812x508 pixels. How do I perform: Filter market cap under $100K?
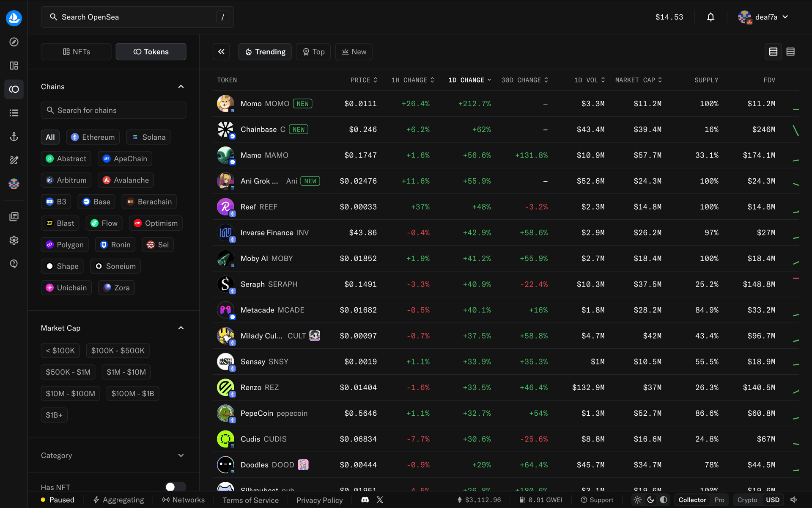[x=60, y=351]
